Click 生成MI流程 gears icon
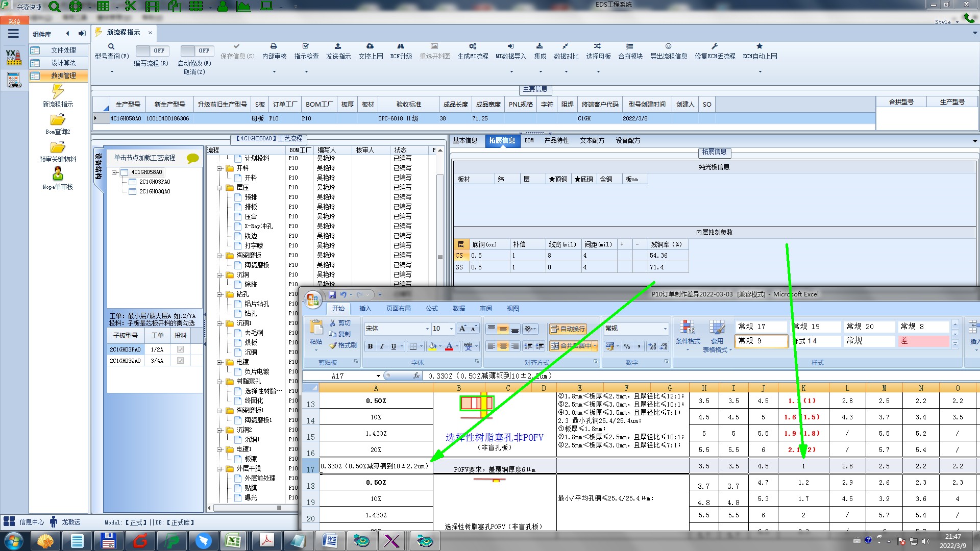980x551 pixels. coord(473,46)
